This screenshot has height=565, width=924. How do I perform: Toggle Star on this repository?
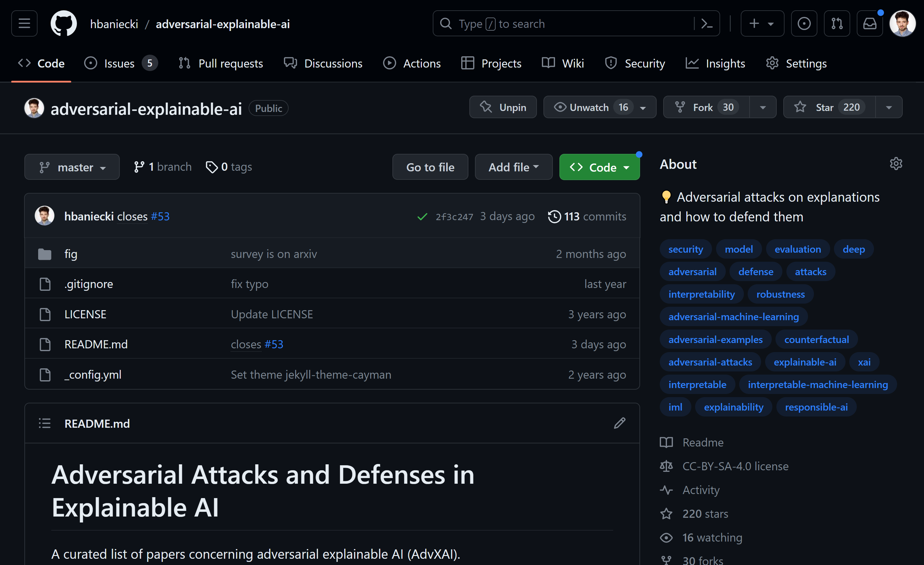[x=829, y=107]
